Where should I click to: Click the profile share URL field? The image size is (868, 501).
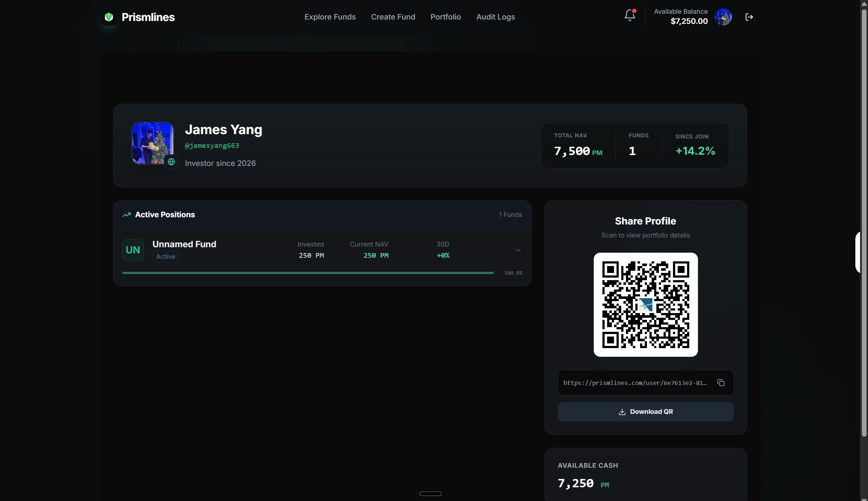click(635, 383)
